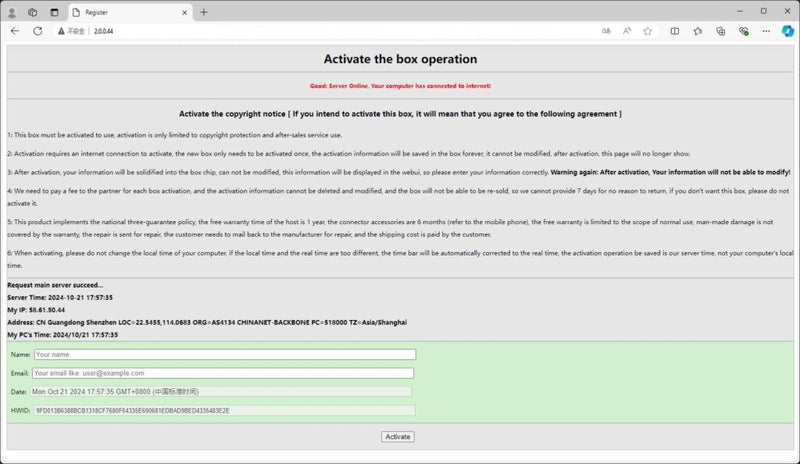The width and height of the screenshot is (800, 464).
Task: Click the 'Activate the copyright notice' heading
Action: 400,114
